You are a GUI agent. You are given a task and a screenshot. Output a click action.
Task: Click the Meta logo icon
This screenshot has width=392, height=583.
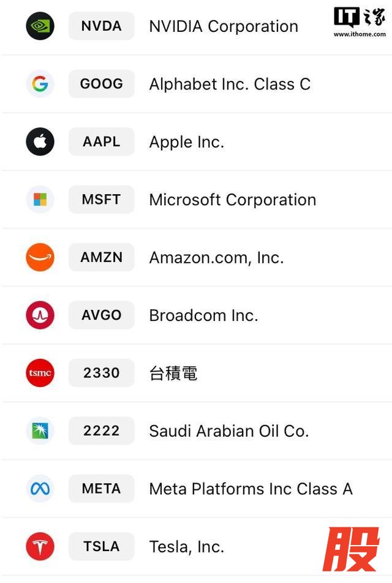(x=40, y=489)
